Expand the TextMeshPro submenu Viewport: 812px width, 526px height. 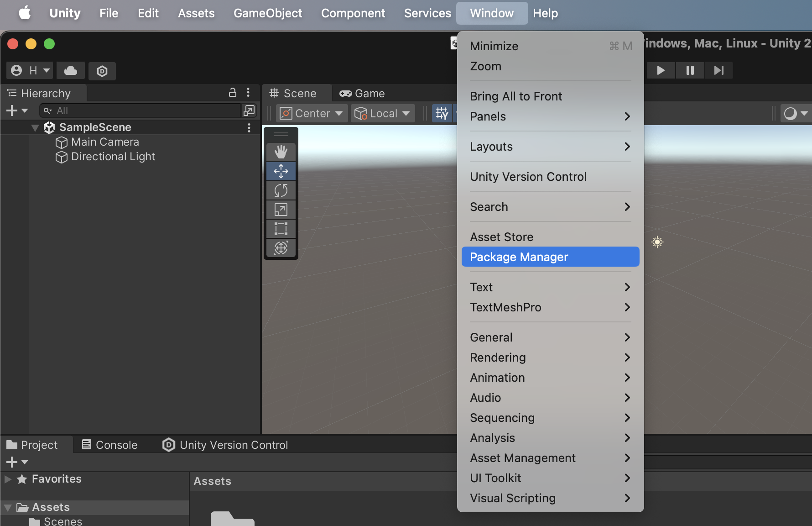[551, 307]
